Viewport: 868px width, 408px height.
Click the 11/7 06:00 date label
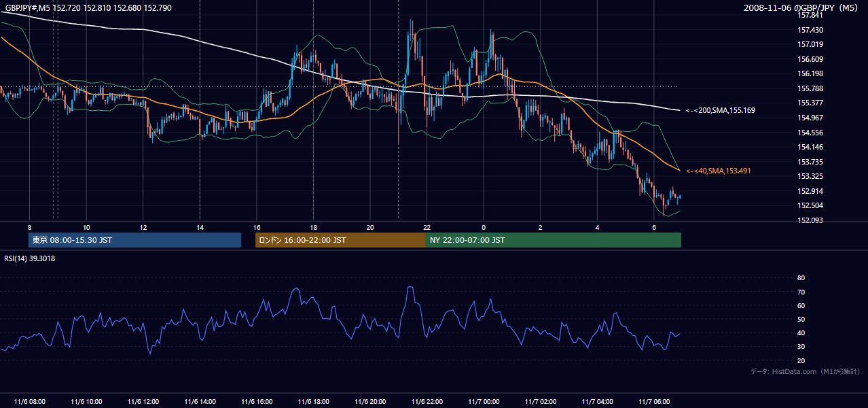coord(653,401)
